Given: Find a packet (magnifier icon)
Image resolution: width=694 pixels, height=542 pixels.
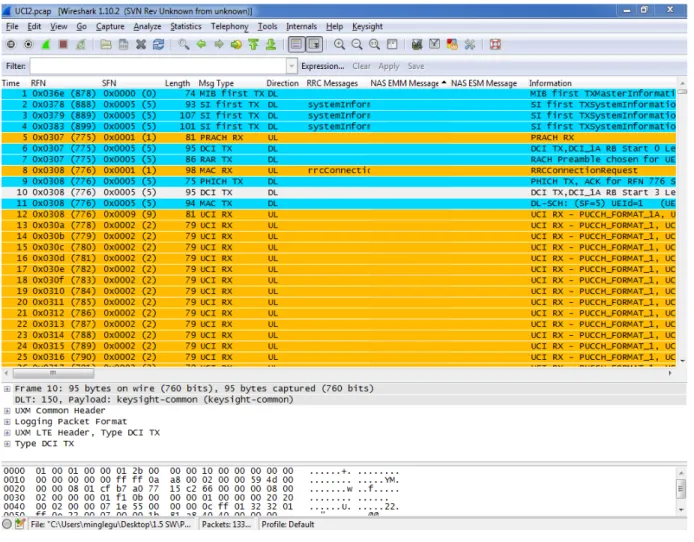Looking at the screenshot, I should [184, 45].
